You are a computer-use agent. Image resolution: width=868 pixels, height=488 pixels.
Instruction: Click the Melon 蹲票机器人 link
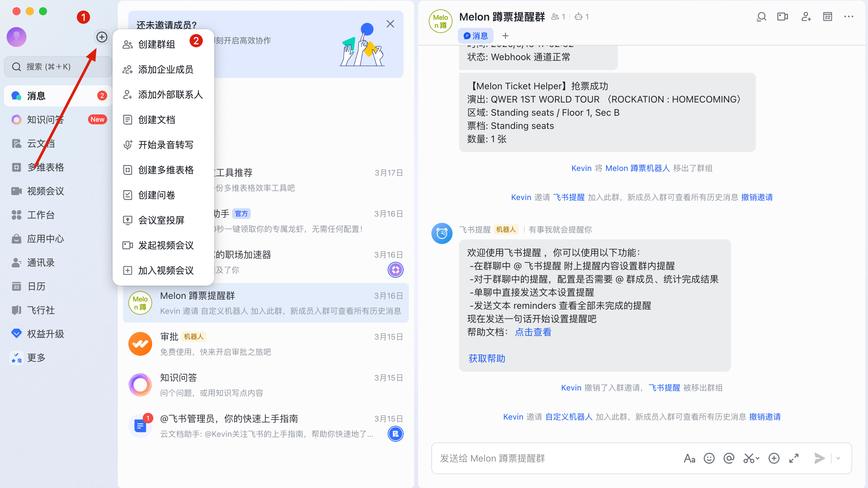click(x=637, y=168)
